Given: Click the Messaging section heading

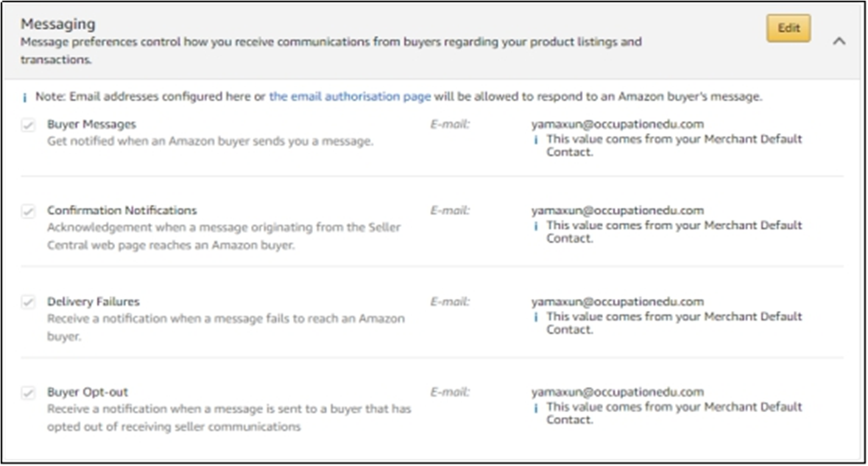Looking at the screenshot, I should 58,24.
